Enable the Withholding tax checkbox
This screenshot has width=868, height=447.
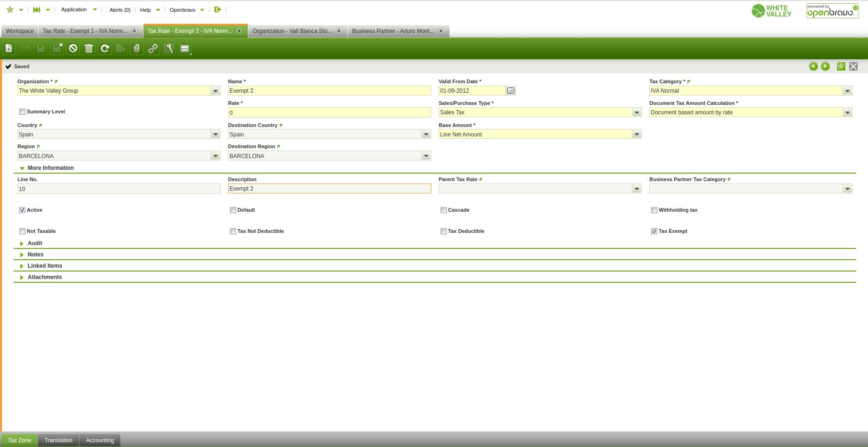654,210
